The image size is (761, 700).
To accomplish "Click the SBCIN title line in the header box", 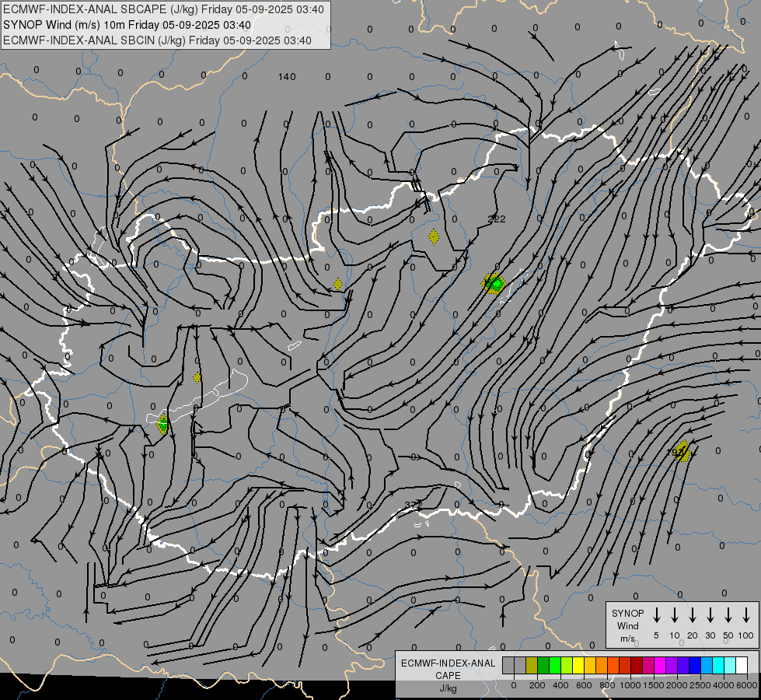I will [x=157, y=40].
